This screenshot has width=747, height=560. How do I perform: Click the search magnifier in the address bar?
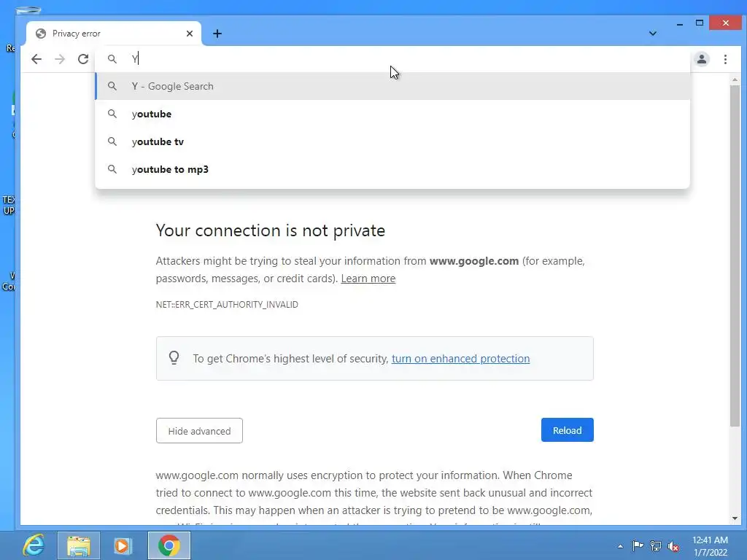tap(112, 59)
